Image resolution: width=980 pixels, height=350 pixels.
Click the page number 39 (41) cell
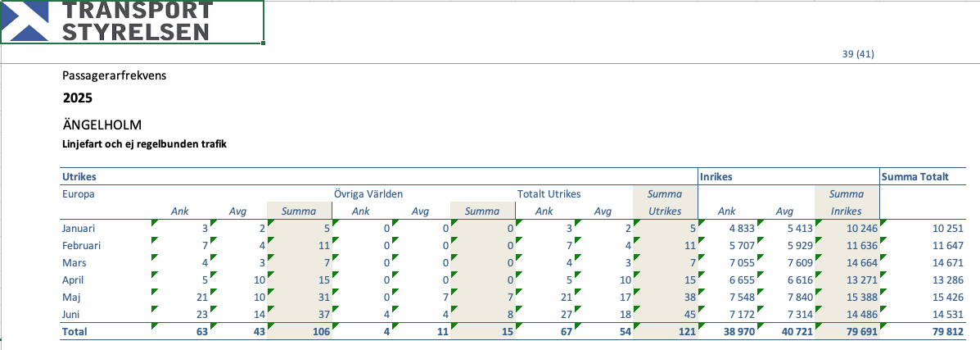858,54
